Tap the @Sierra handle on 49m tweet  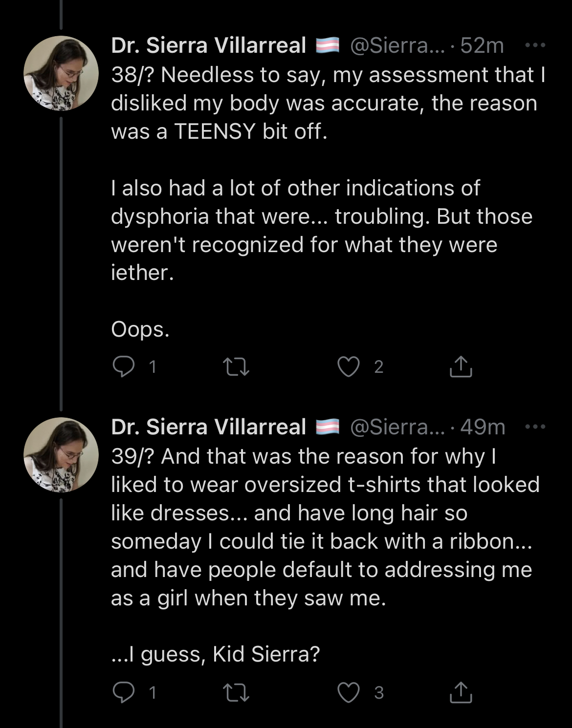397,427
